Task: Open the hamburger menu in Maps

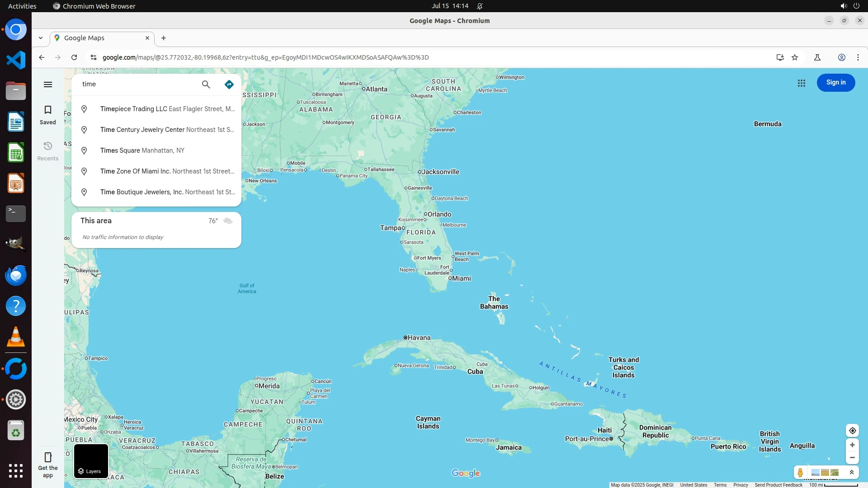Action: (x=48, y=84)
